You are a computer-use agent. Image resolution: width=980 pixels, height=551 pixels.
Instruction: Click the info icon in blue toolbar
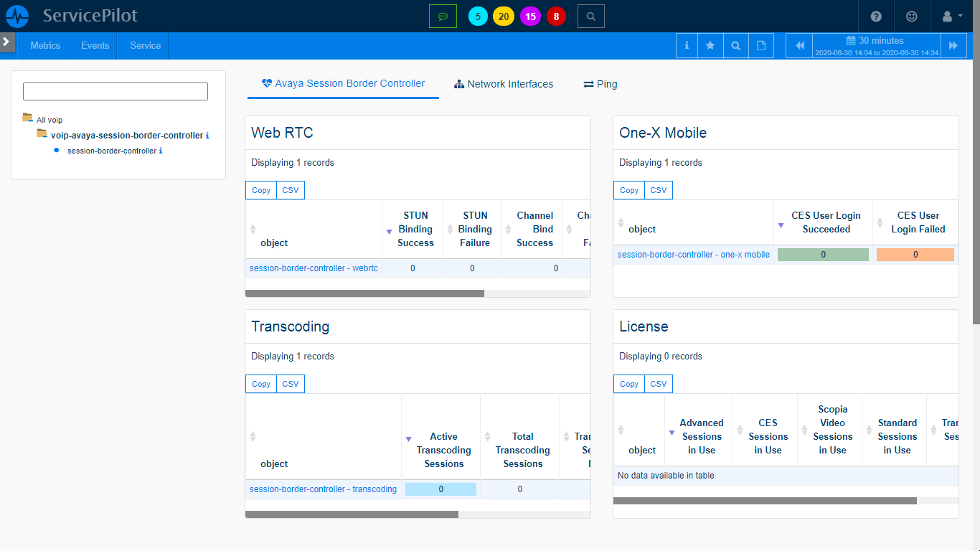[x=687, y=46]
